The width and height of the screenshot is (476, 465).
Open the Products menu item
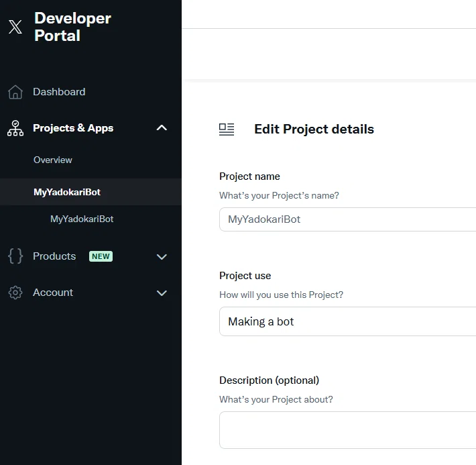coord(54,256)
